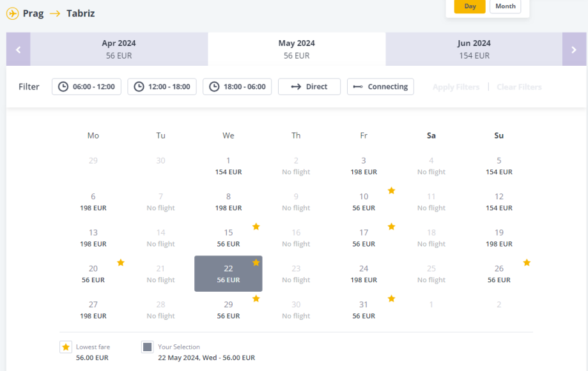Click the star icon next to May 15
This screenshot has width=588, height=371.
(256, 227)
